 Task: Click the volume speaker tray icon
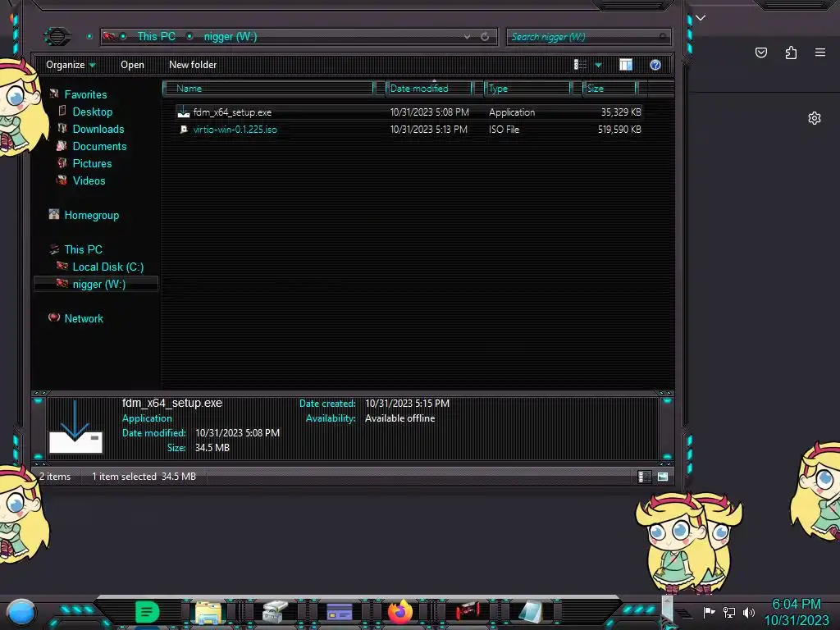pos(749,612)
